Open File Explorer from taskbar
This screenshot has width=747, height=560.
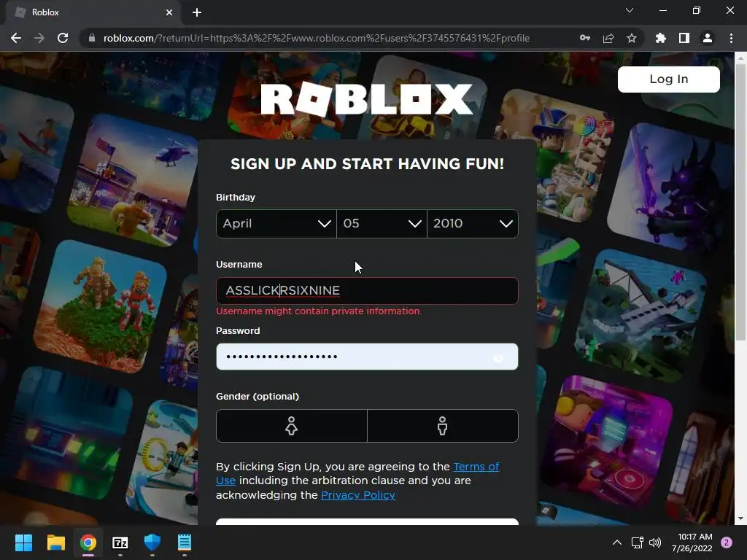coord(55,542)
